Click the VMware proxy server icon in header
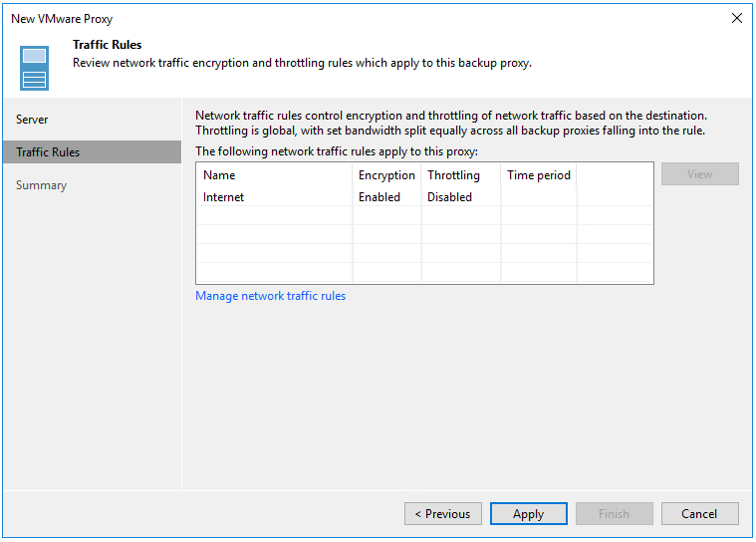This screenshot has height=542, width=756. [34, 67]
